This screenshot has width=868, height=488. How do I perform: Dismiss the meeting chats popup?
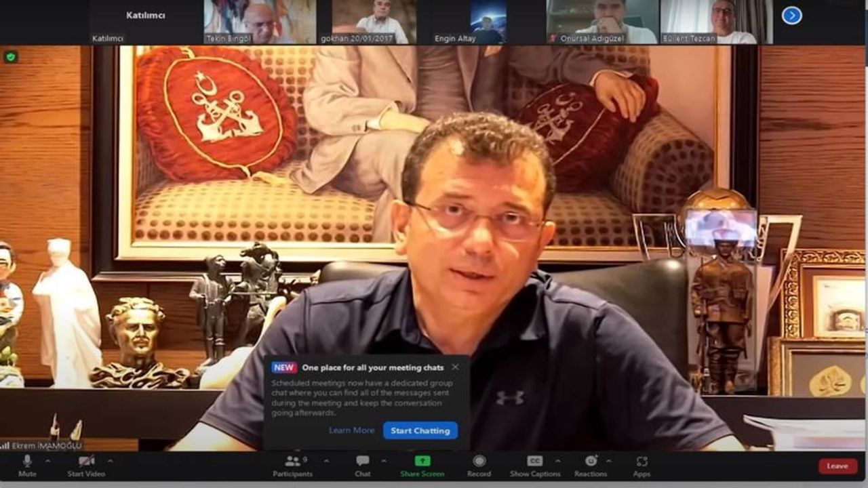[455, 367]
